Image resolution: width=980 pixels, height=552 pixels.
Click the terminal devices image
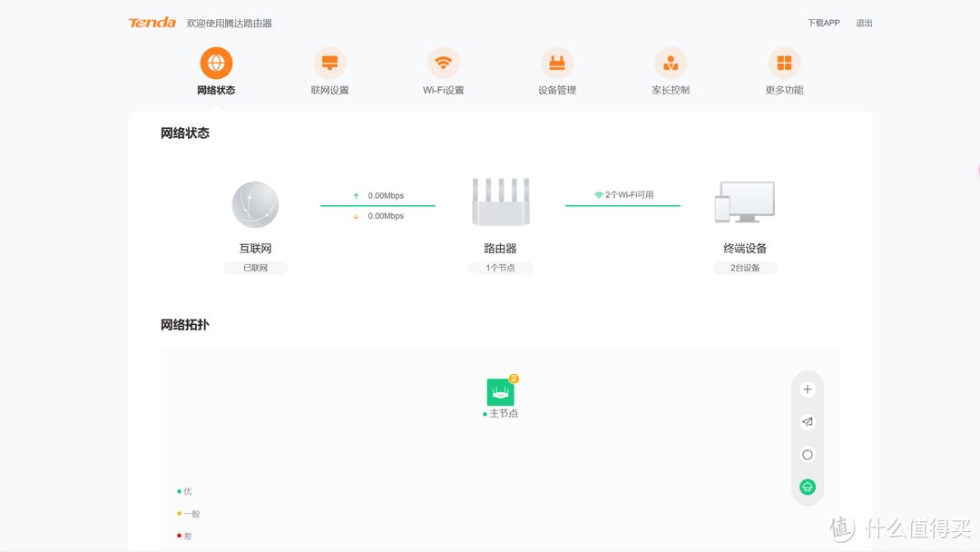click(x=745, y=202)
